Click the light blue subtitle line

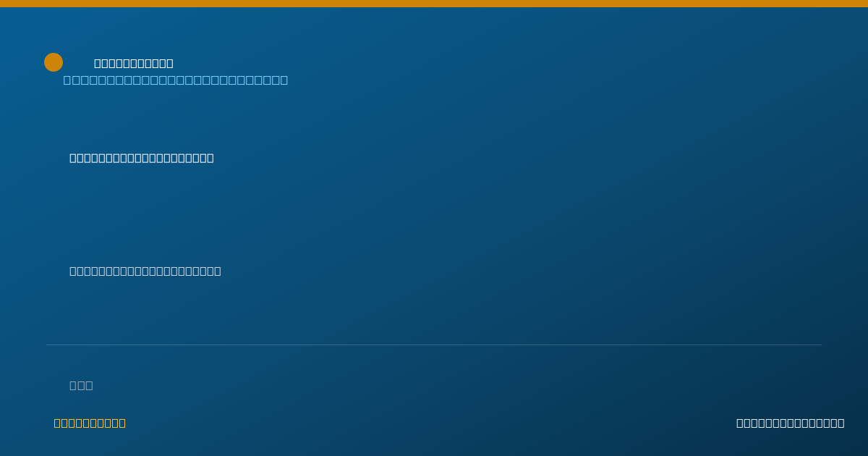coord(176,80)
